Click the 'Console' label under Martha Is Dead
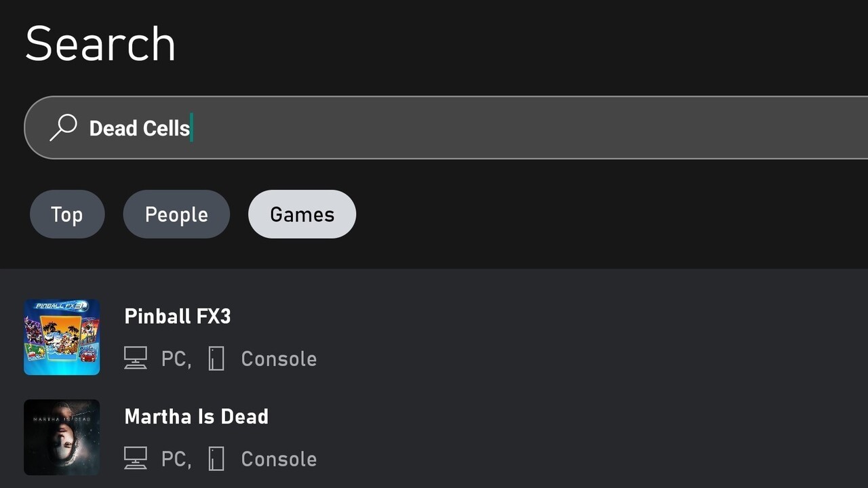 coord(279,459)
